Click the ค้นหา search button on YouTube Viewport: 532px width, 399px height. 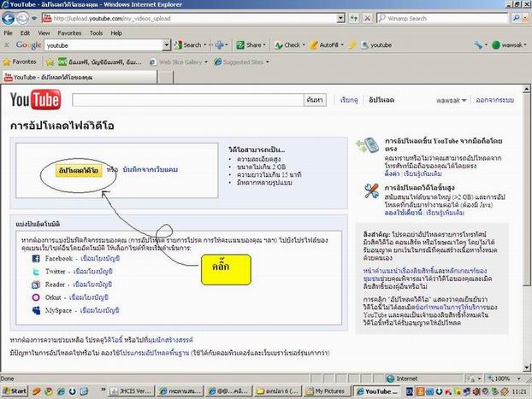coord(315,100)
